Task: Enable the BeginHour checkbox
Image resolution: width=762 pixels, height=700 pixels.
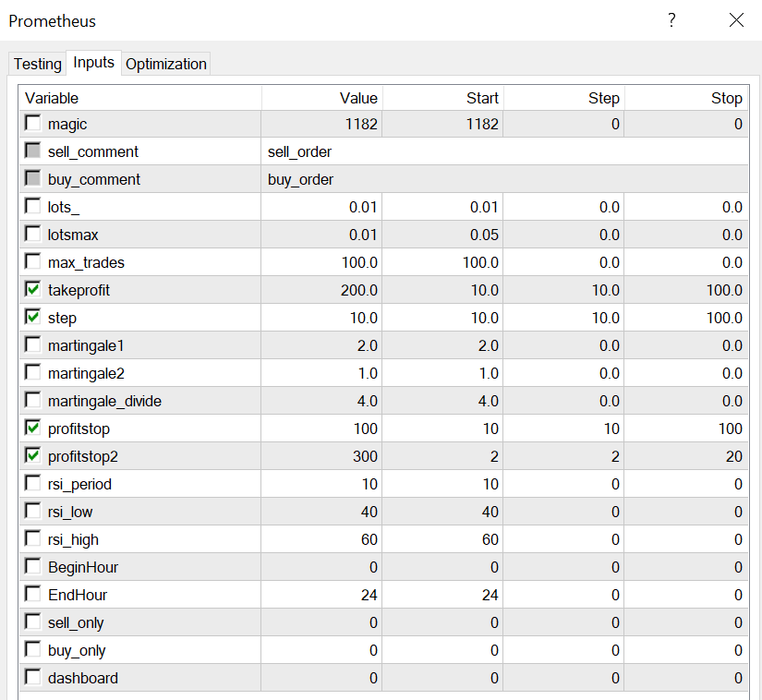Action: (x=33, y=565)
